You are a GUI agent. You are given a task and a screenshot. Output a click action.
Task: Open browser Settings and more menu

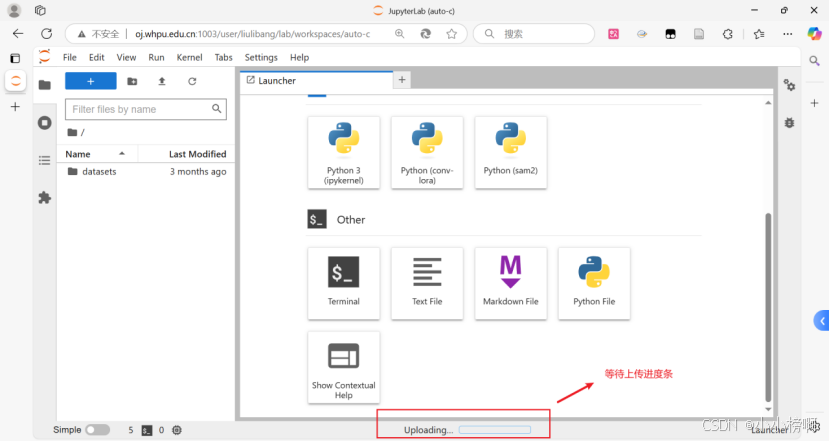(x=788, y=34)
